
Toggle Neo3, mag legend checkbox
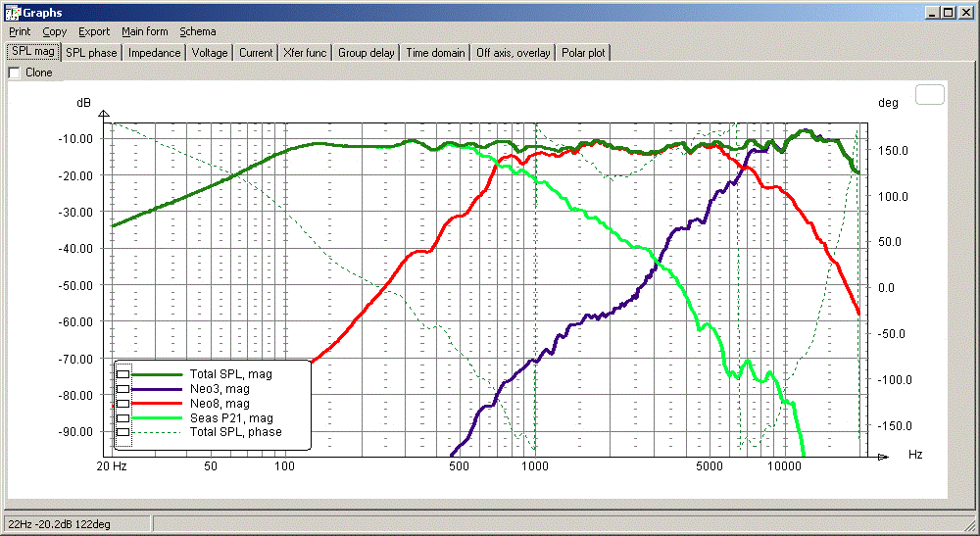tap(123, 389)
